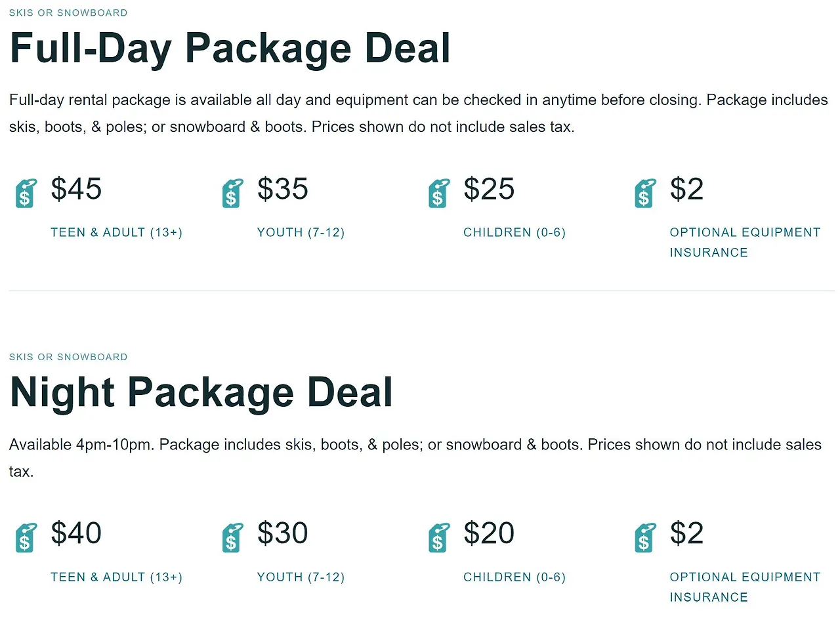Click Optional Equipment Insurance in full-day section
This screenshot has height=618, width=840.
745,242
